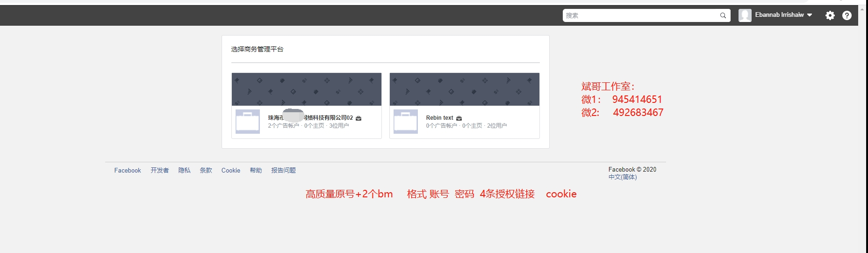
Task: Open the Rebin text business manager banner
Action: (x=465, y=89)
